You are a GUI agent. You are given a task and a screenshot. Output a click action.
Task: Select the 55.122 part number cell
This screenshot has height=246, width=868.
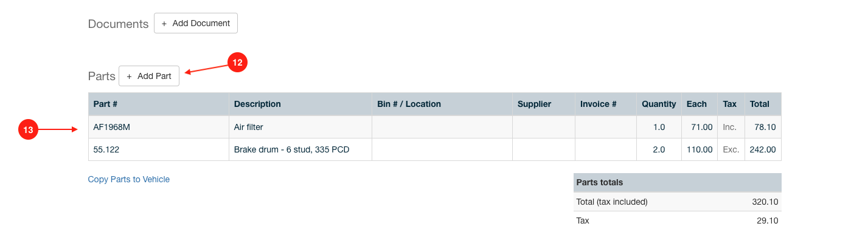(x=159, y=149)
